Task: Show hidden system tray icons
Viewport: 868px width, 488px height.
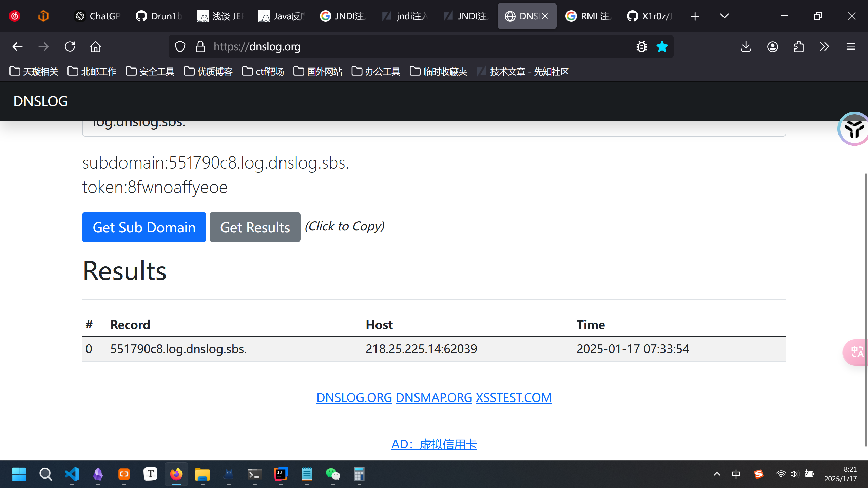Action: pos(717,474)
